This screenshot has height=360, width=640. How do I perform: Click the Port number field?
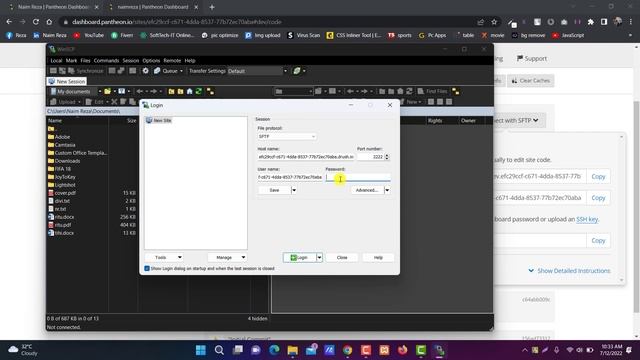[370, 157]
